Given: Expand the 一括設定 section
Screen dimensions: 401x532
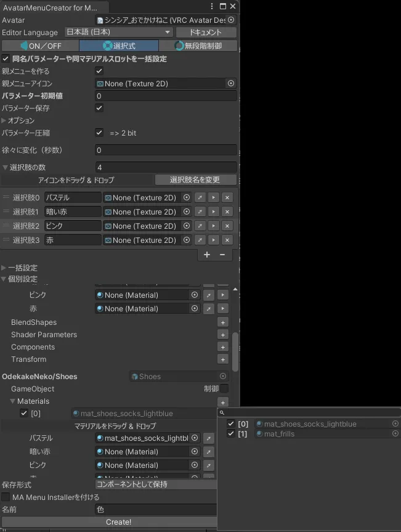Looking at the screenshot, I should [x=4, y=268].
